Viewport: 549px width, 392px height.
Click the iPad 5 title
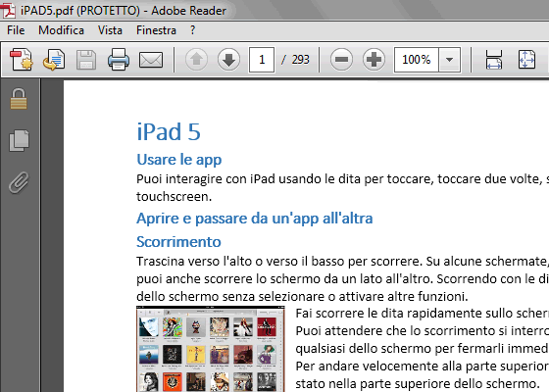(x=169, y=132)
